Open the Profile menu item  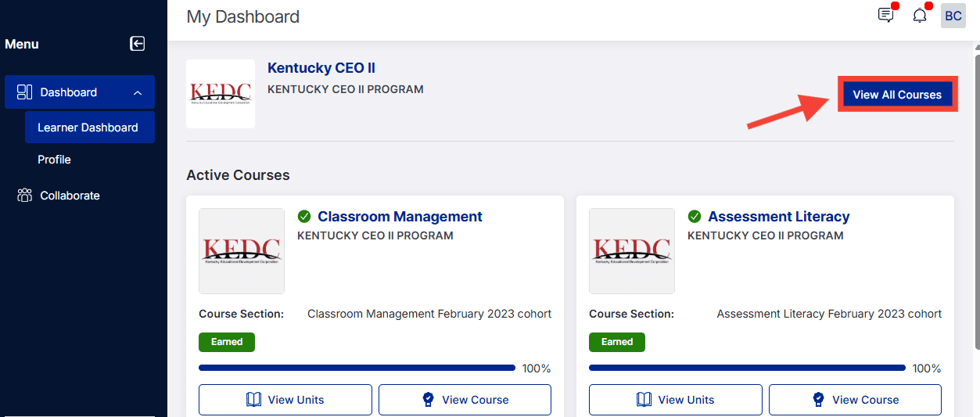[x=54, y=160]
